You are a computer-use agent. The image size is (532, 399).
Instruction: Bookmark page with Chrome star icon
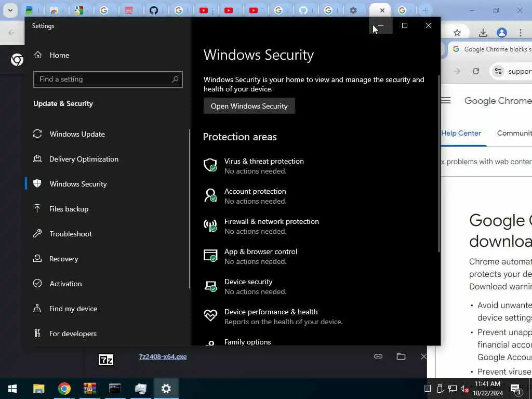click(457, 33)
